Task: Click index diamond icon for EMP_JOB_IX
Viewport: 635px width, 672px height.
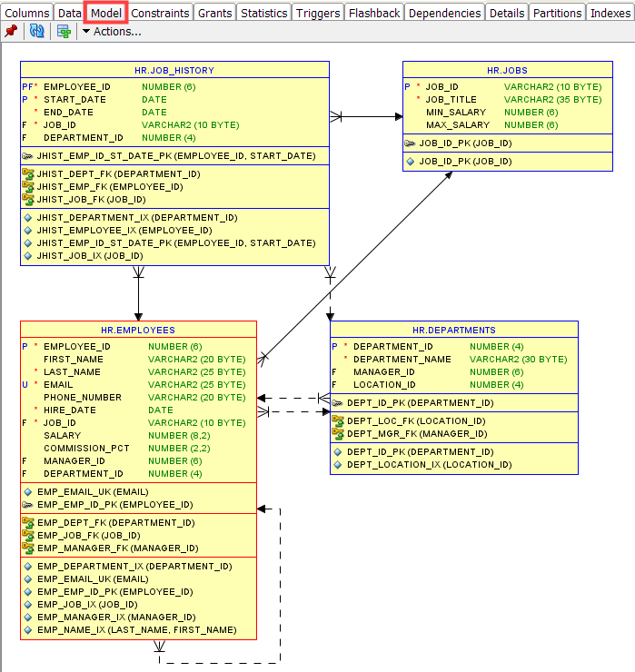Action: 28,605
